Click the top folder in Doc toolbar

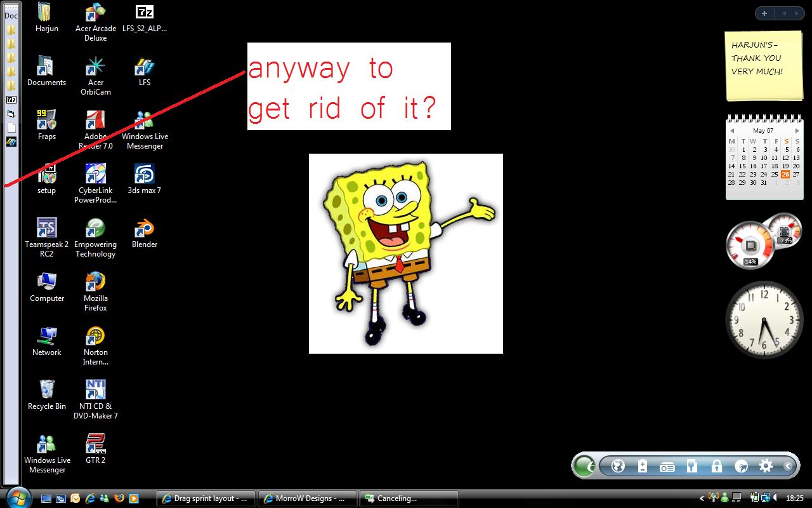click(x=11, y=29)
